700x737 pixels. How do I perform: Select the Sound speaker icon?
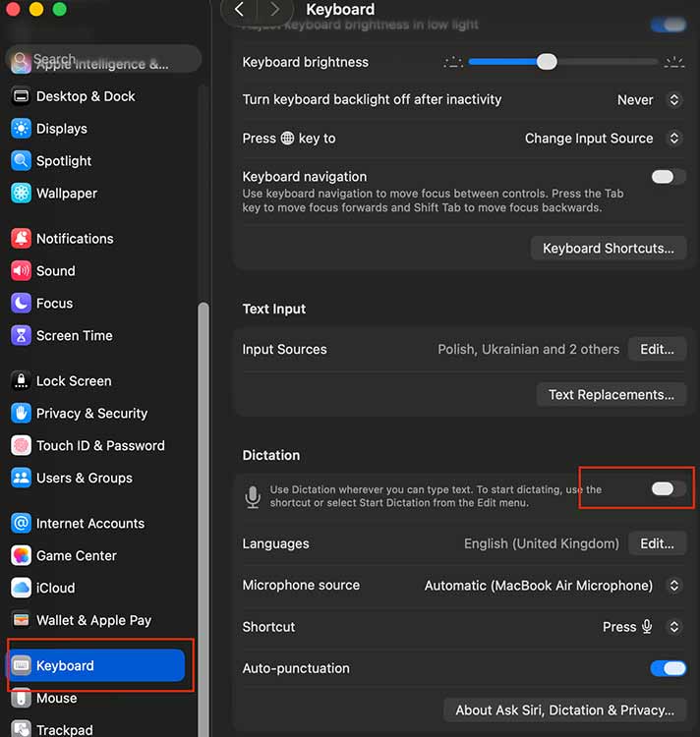tap(21, 271)
